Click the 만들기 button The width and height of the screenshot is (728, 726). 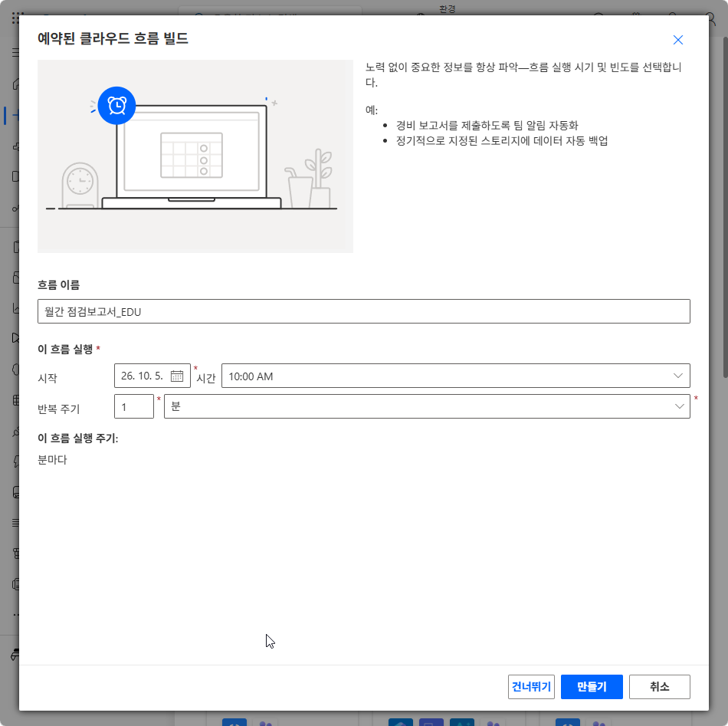592,686
